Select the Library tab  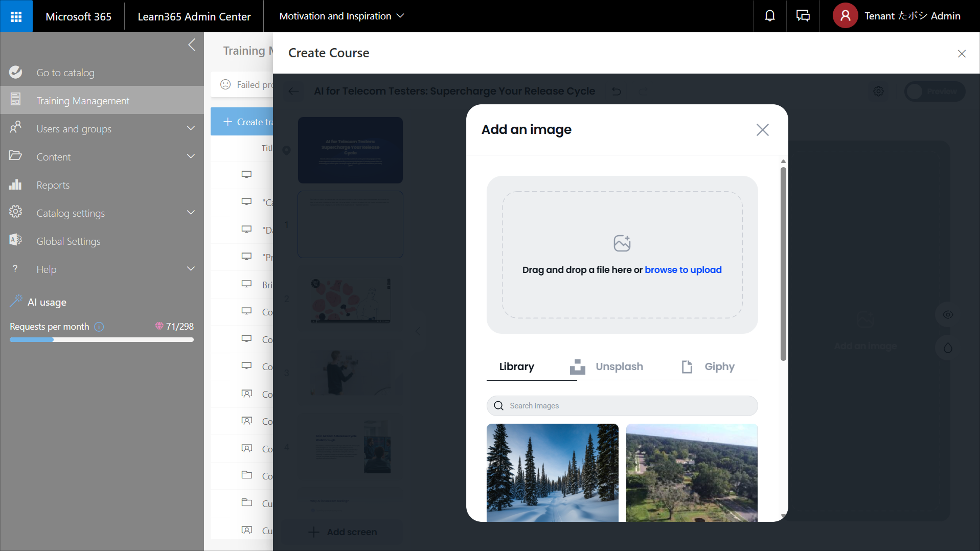(x=516, y=366)
